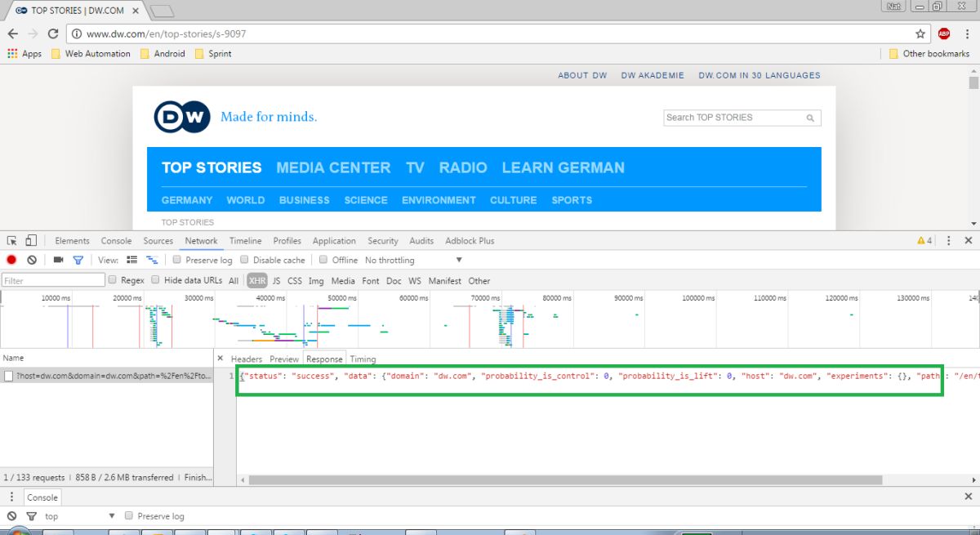Close the console drawer
Screen dimensions: 980x535
pyautogui.click(x=969, y=497)
